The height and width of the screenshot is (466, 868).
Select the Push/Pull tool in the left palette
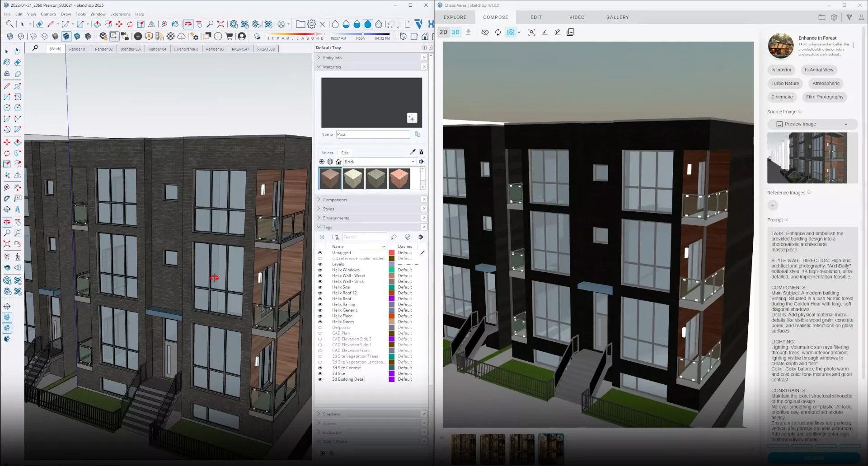(x=18, y=142)
